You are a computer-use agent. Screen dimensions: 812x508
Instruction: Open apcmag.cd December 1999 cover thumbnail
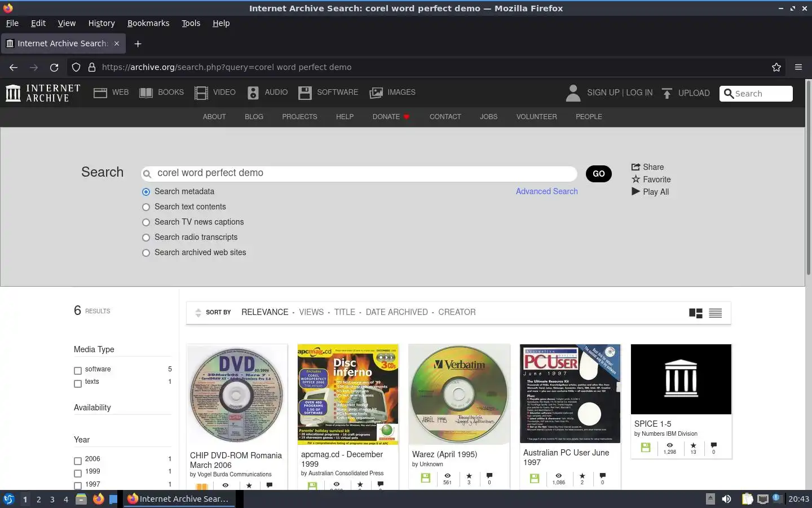[348, 395]
